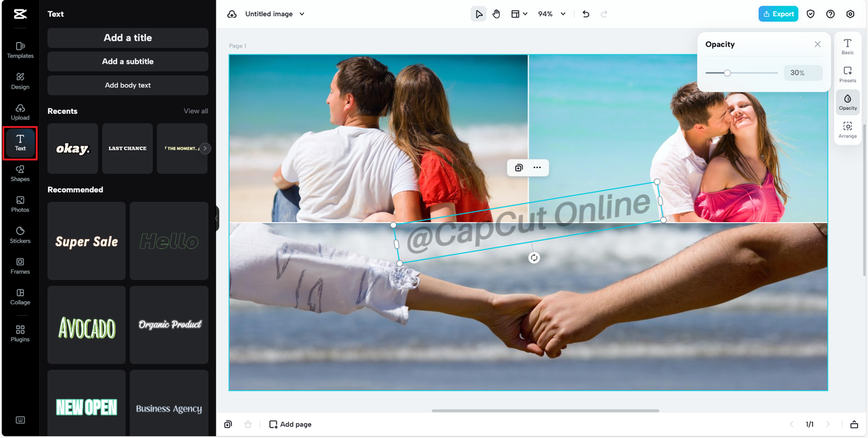Click the duplicate page icon
The width and height of the screenshot is (868, 438).
click(229, 424)
